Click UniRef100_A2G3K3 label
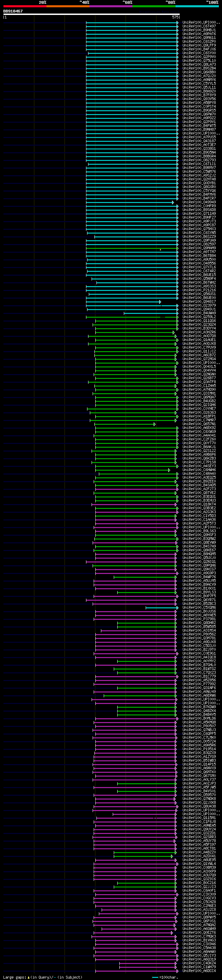 coord(199,512)
